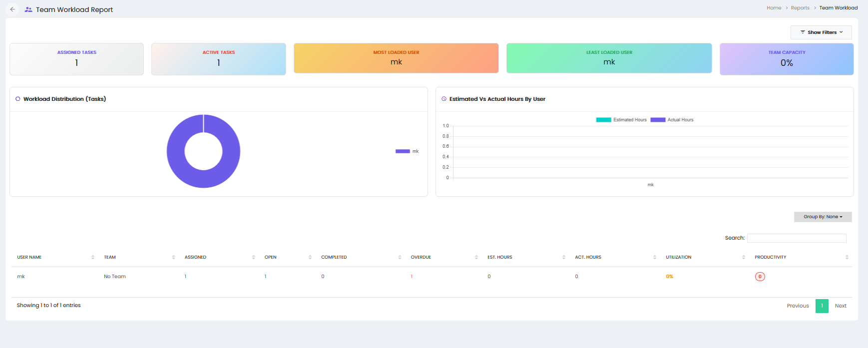
Task: Click the Workload Distribution circle icon
Action: (18, 99)
